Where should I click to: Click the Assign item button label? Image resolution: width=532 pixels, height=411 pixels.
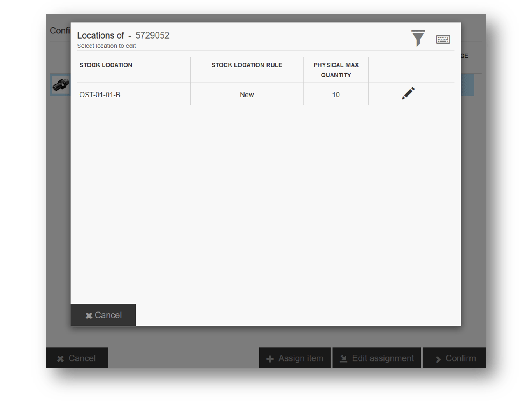click(301, 358)
